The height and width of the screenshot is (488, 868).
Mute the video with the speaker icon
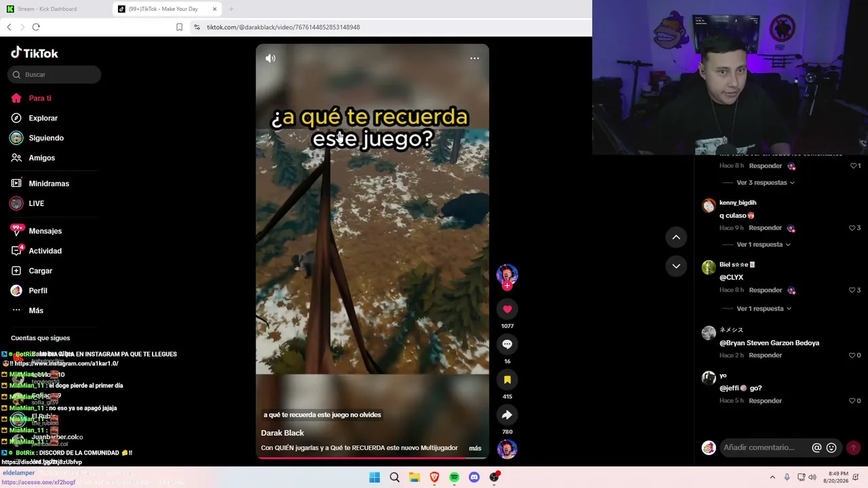click(271, 58)
